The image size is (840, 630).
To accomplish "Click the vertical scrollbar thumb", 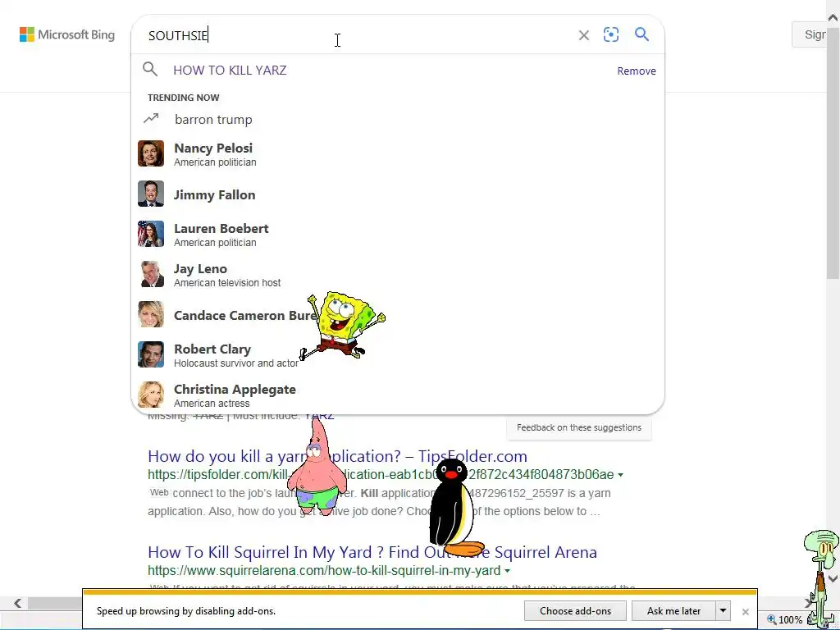I will click(833, 153).
